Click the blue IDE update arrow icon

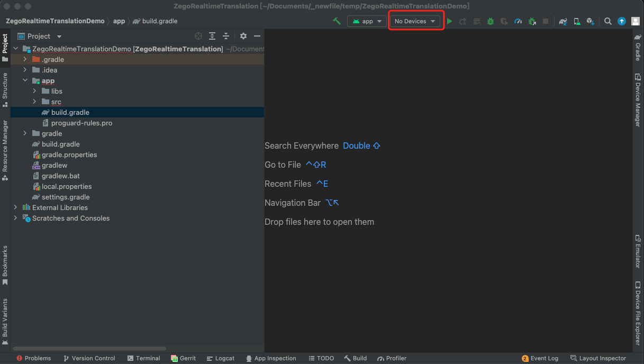(622, 21)
